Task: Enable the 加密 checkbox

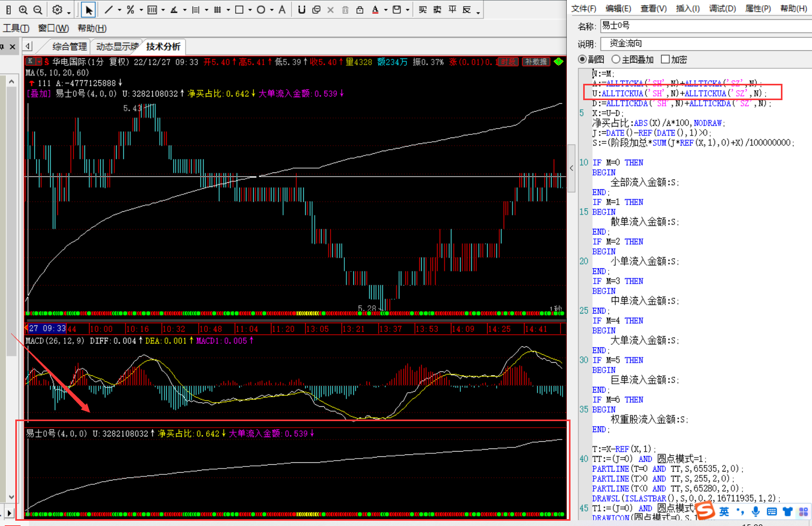Action: pos(665,60)
